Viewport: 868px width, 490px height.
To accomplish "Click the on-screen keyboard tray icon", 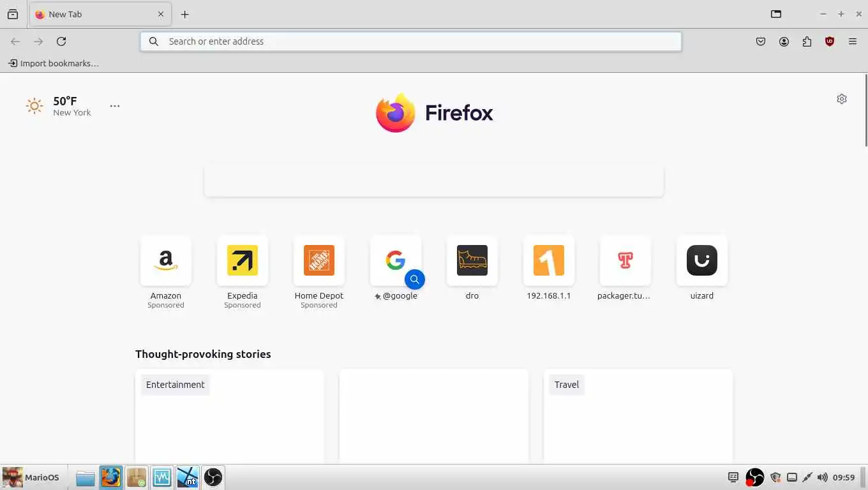I will tap(792, 477).
